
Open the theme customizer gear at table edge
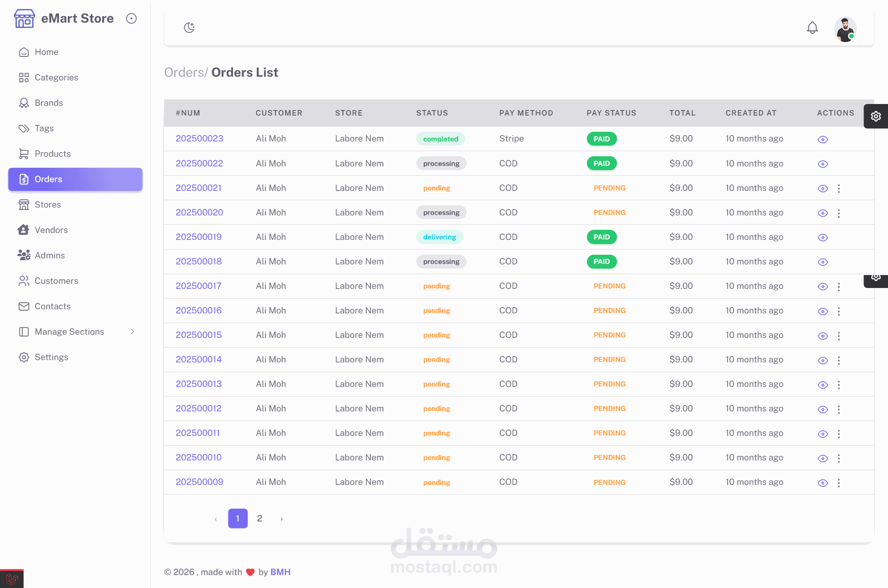(876, 116)
